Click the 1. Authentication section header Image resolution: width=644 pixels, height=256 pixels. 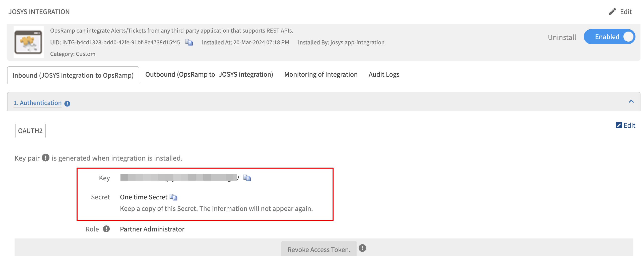(38, 103)
